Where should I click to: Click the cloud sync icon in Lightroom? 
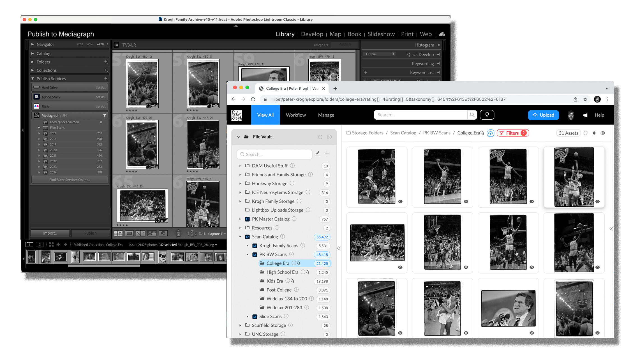442,34
